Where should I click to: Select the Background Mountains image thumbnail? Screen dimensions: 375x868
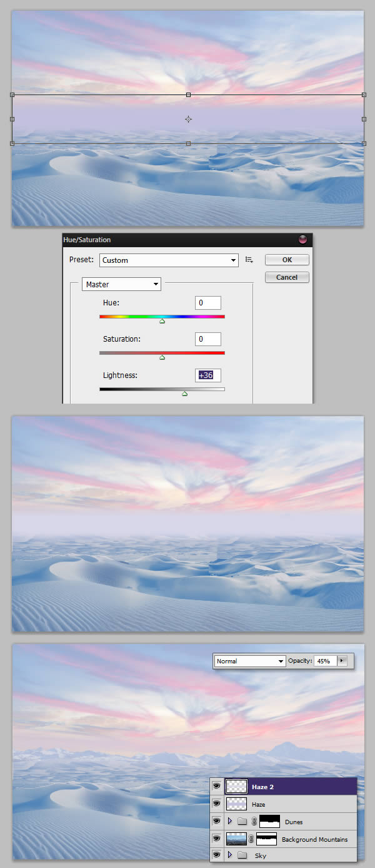(236, 839)
